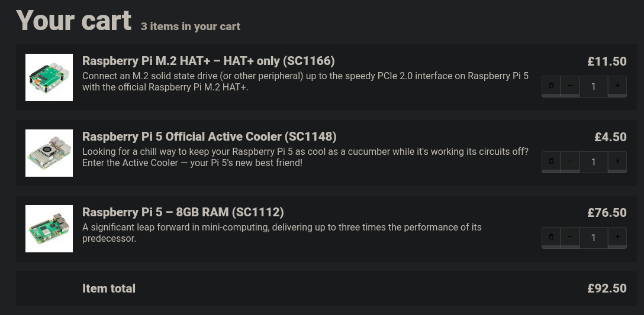Reduce the Raspberry Pi 5 8GB quantity

(570, 237)
